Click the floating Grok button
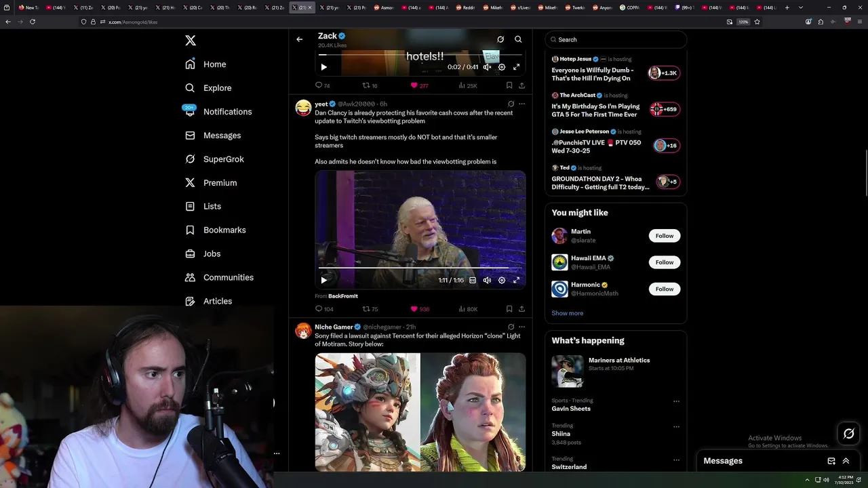The height and width of the screenshot is (488, 868). (x=848, y=434)
